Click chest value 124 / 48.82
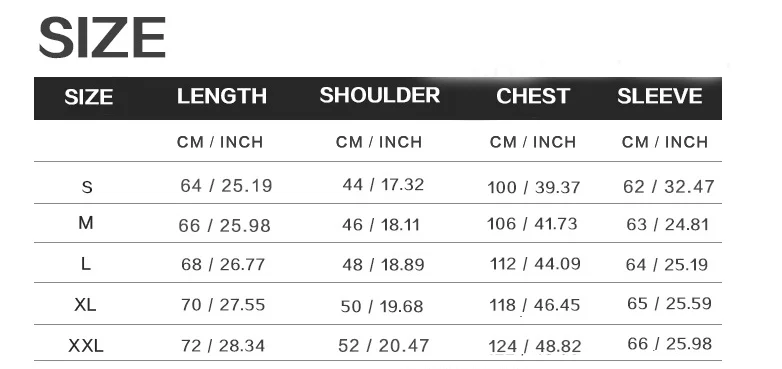The image size is (782, 369). [535, 346]
